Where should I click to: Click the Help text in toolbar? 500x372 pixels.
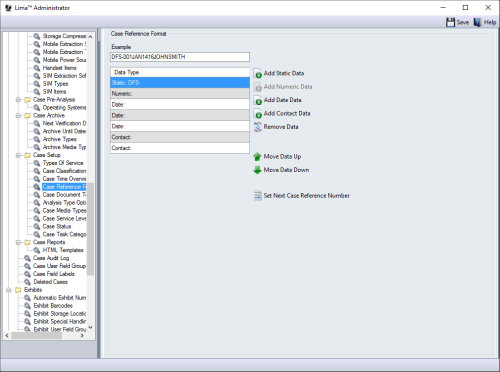click(x=490, y=22)
